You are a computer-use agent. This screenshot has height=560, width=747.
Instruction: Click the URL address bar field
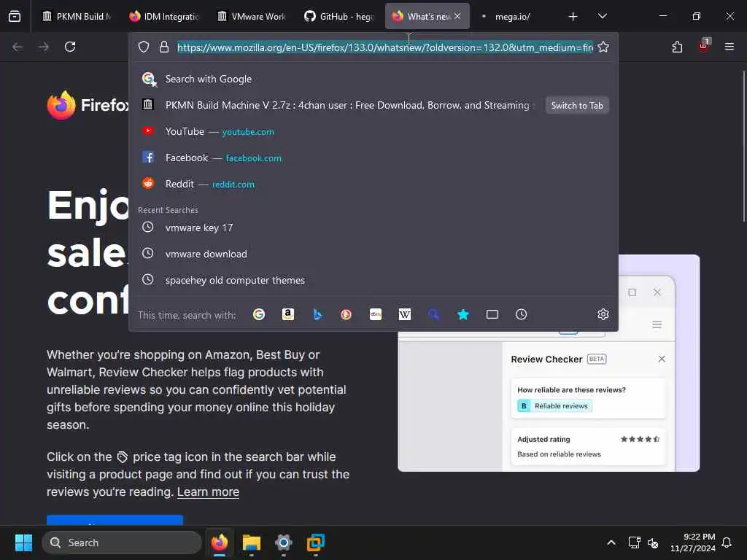(385, 47)
